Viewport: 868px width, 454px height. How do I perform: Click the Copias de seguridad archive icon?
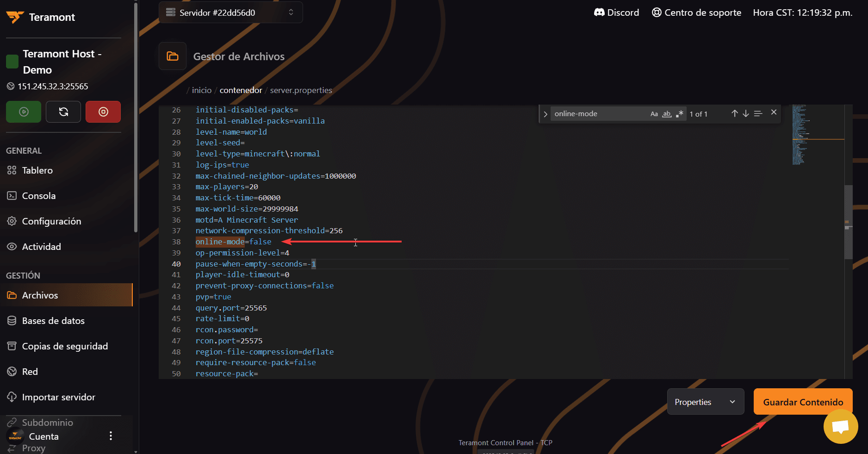pos(12,346)
